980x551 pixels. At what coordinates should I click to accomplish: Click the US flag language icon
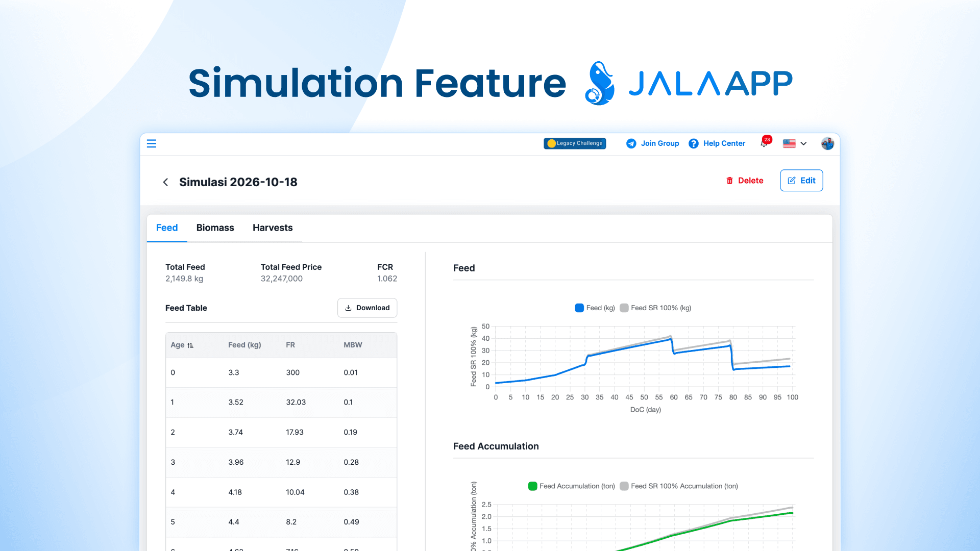pos(789,143)
